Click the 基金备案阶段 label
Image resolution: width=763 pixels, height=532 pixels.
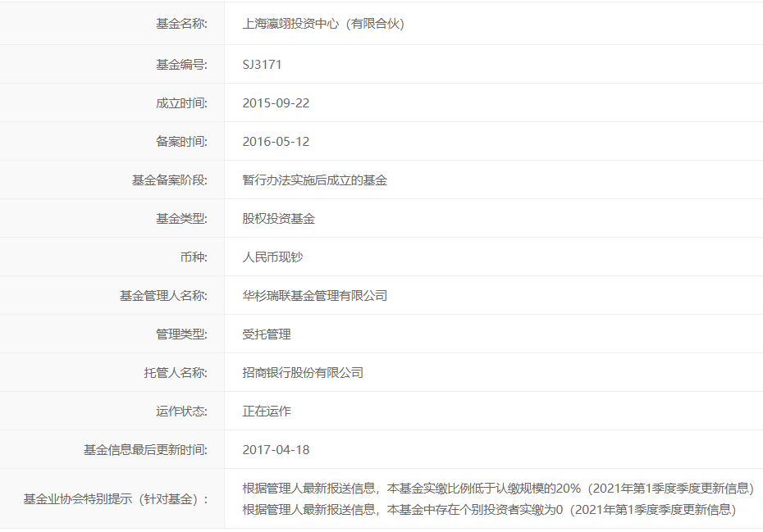[x=169, y=180]
